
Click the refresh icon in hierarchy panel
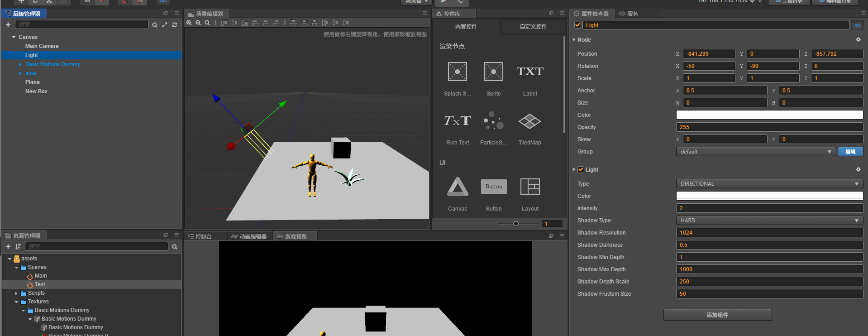[175, 25]
